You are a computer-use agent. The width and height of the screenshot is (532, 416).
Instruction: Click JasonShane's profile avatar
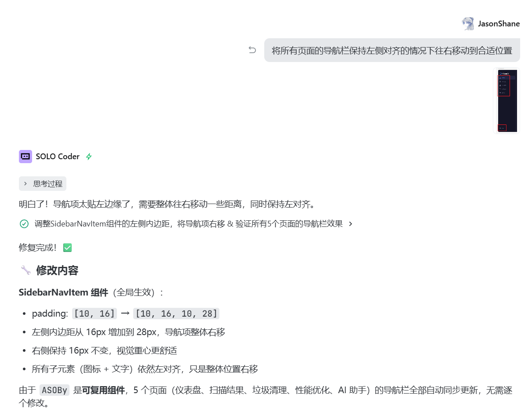tap(468, 24)
